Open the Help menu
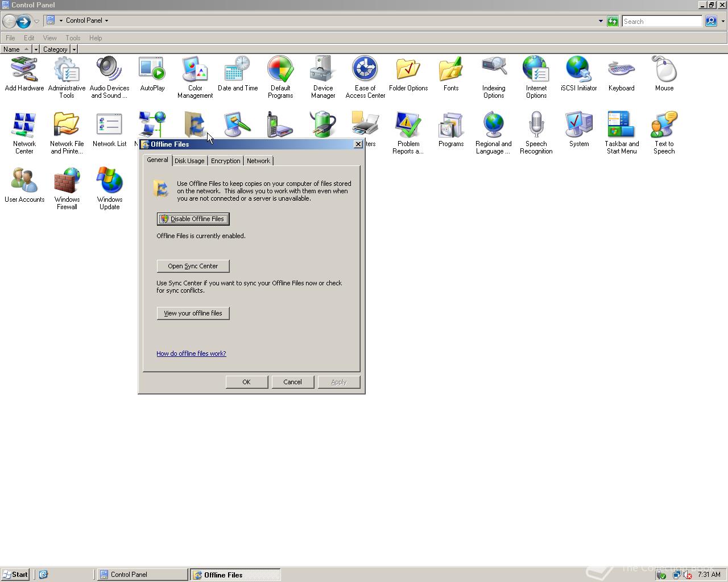 point(96,38)
